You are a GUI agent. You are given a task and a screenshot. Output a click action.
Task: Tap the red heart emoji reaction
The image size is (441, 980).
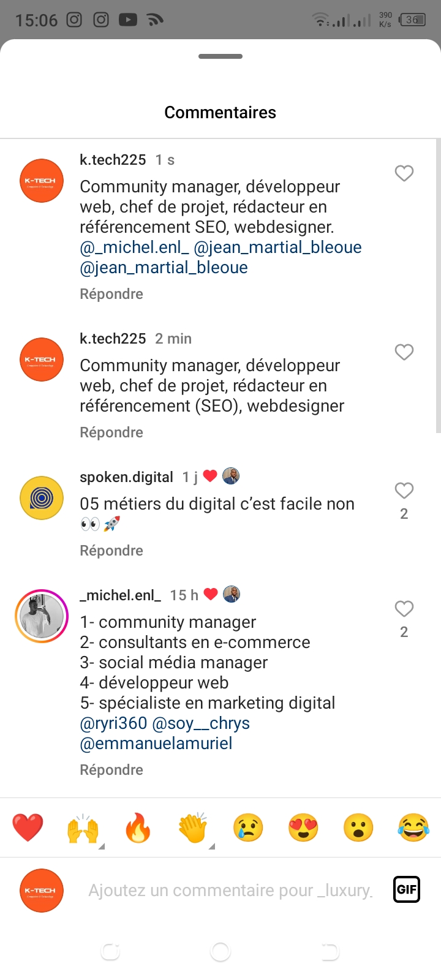coord(28,827)
